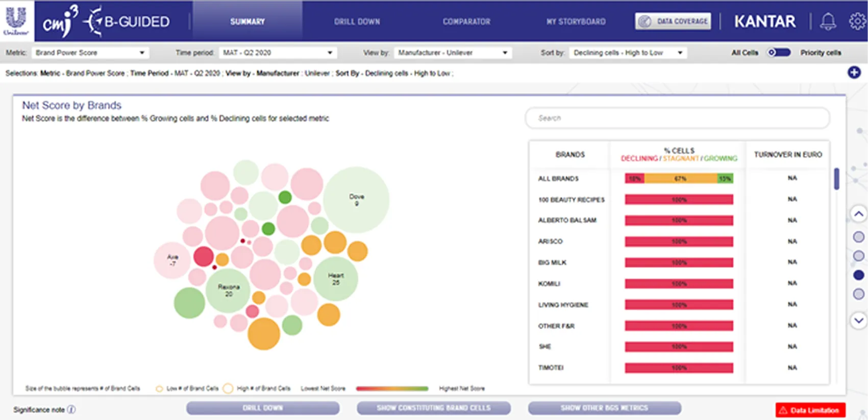Click the % CELLS column header

pyautogui.click(x=679, y=151)
